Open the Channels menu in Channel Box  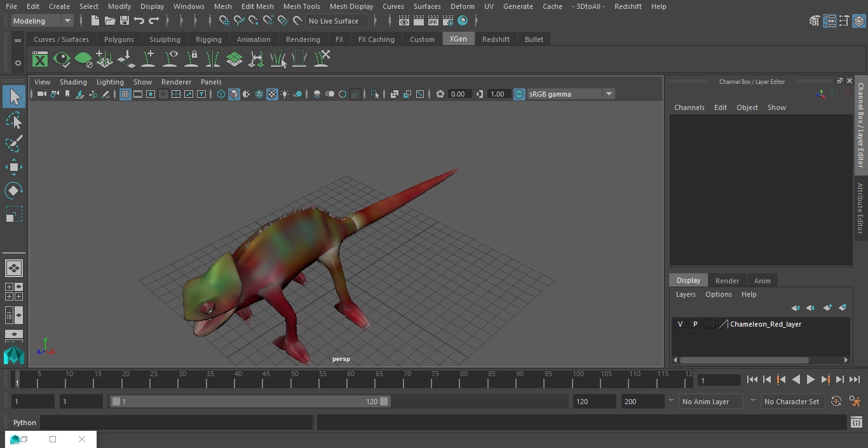(x=689, y=107)
